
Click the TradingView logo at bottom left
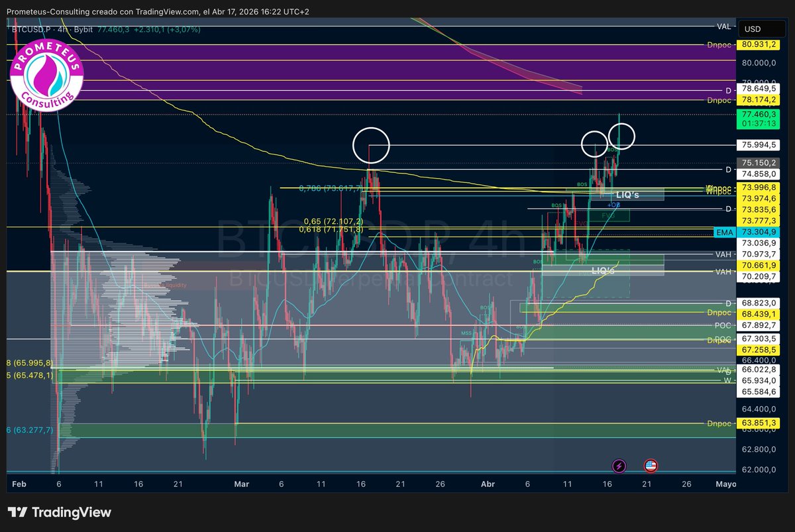(x=58, y=511)
